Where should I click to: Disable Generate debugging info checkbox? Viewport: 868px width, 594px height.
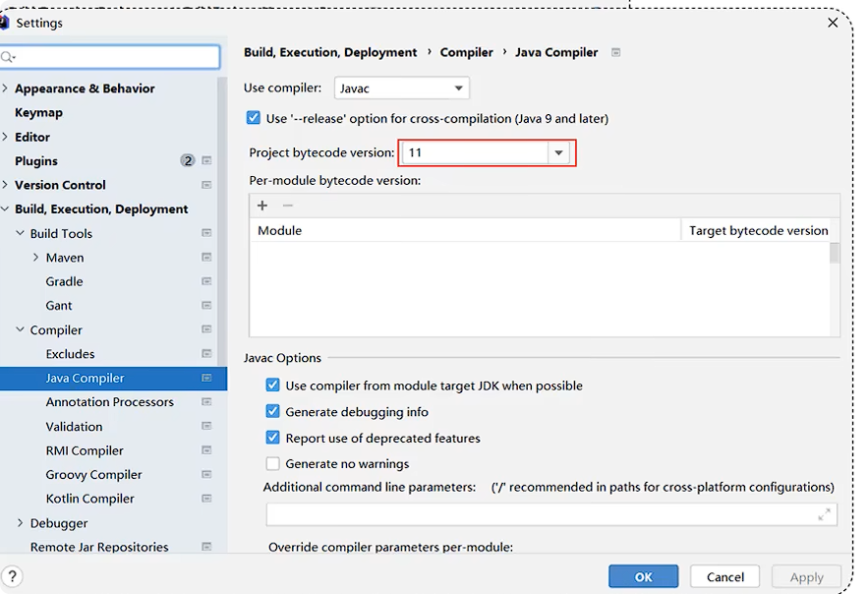click(273, 411)
